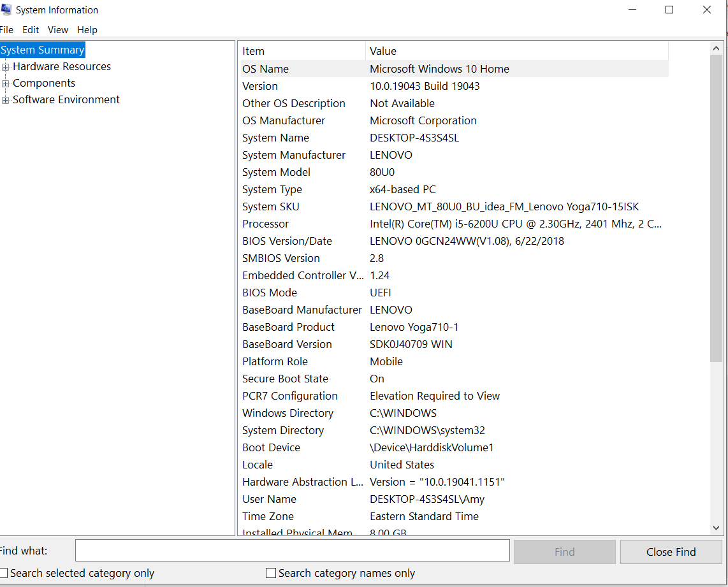
Task: Click the Hardware Abstraction Layer row label
Action: point(303,482)
